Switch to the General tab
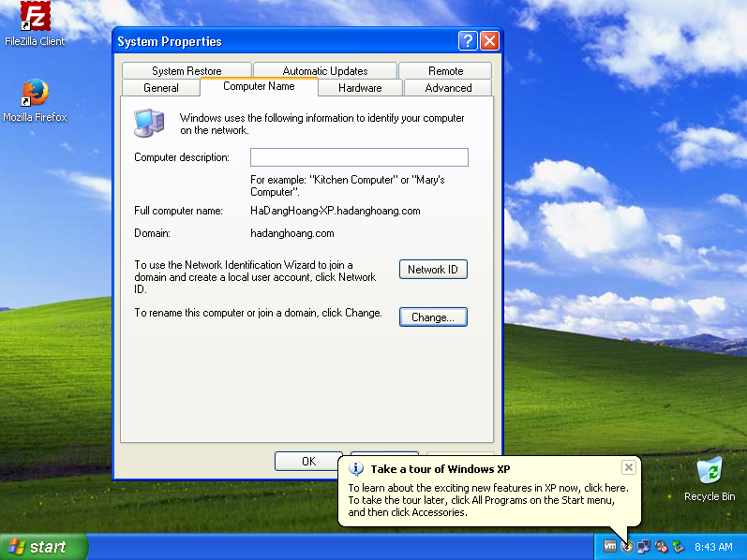Image resolution: width=747 pixels, height=560 pixels. tap(161, 88)
